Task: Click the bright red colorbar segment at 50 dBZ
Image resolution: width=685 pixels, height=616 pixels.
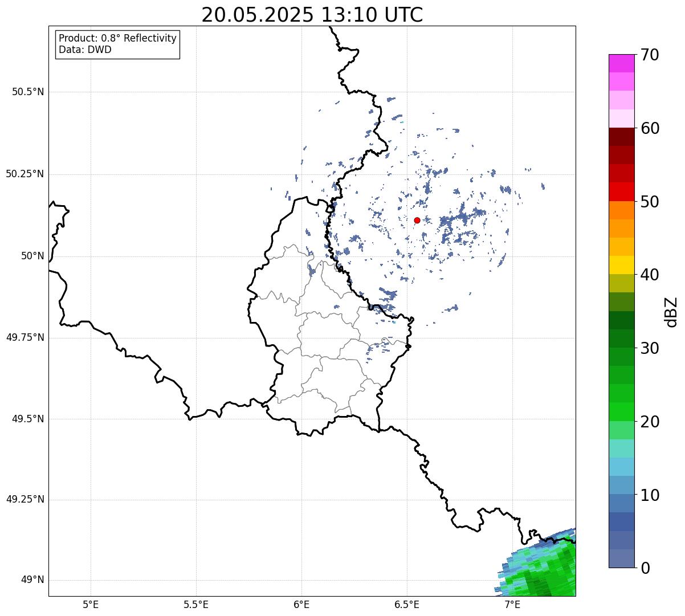Action: [x=621, y=192]
